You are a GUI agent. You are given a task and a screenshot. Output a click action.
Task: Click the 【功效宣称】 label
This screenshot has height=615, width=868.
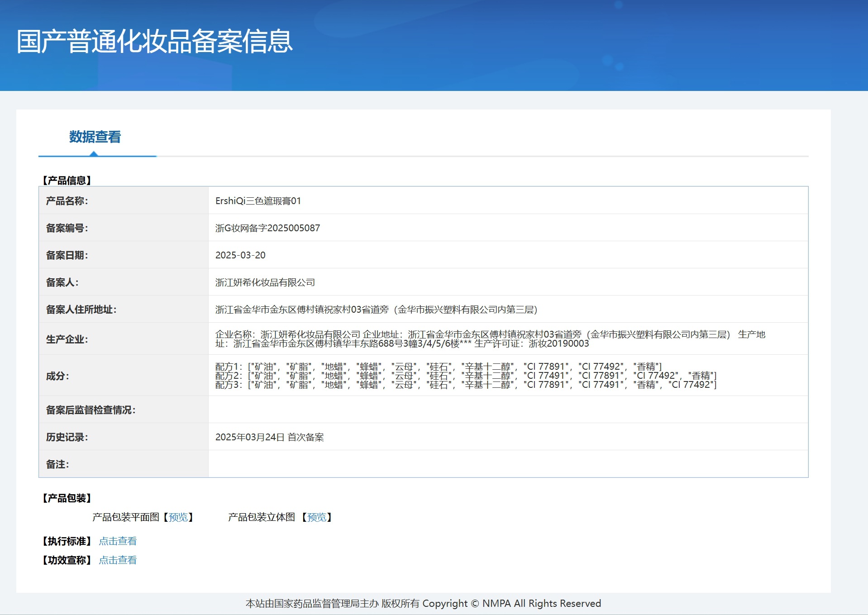(67, 560)
